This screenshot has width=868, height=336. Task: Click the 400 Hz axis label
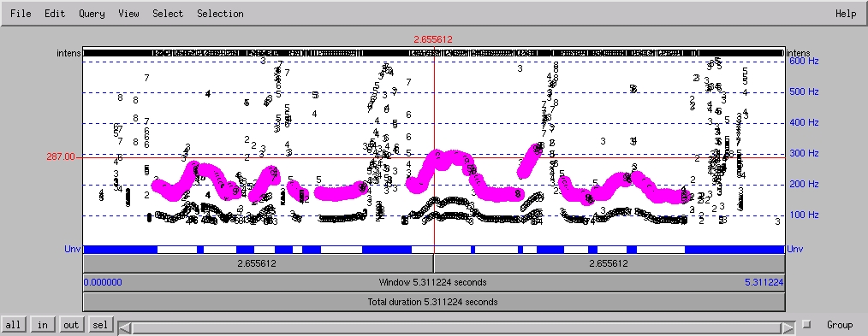(x=805, y=122)
